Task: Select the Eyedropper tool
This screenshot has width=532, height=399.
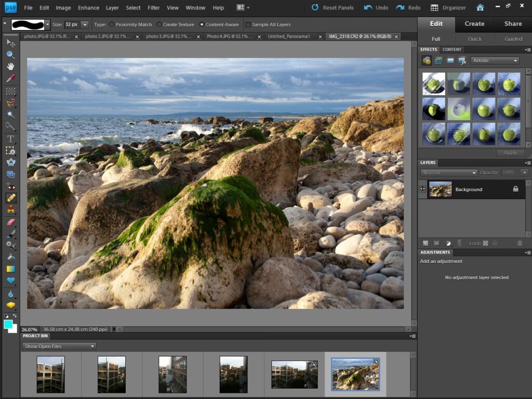Action: (10, 78)
